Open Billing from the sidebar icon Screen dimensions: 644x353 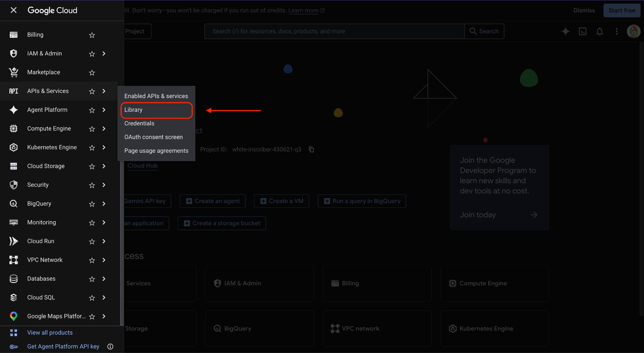click(14, 35)
